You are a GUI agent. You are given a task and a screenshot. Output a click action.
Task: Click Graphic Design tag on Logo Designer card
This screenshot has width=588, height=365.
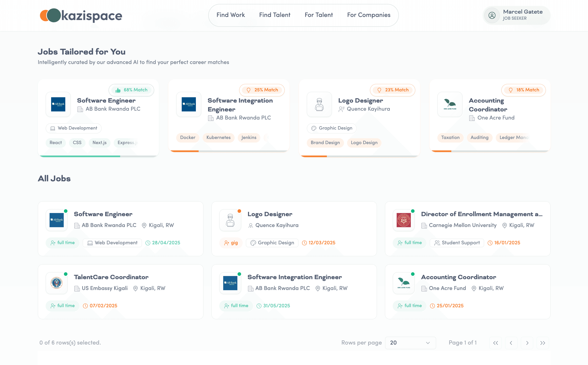click(x=332, y=128)
